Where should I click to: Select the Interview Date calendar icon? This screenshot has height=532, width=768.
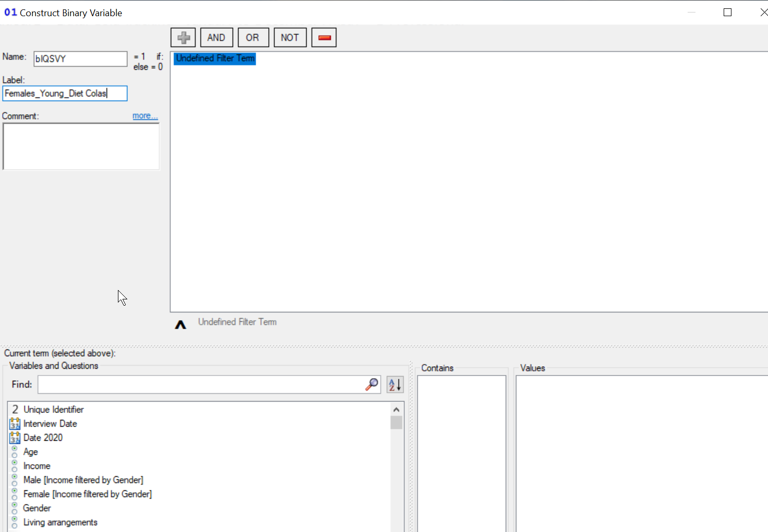[x=15, y=424]
